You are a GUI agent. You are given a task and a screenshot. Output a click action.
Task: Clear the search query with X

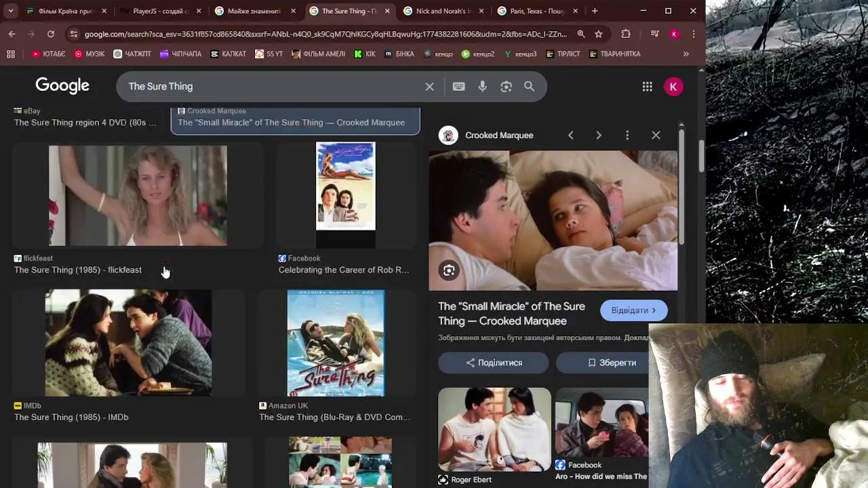[x=429, y=86]
